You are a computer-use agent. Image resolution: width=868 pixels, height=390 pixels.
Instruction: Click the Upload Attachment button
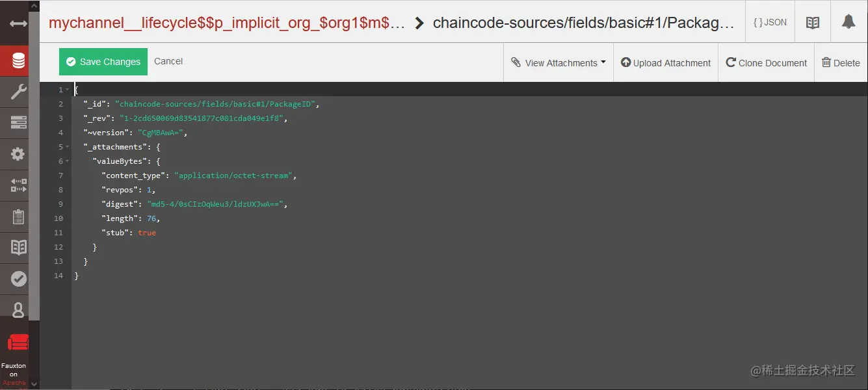(666, 63)
